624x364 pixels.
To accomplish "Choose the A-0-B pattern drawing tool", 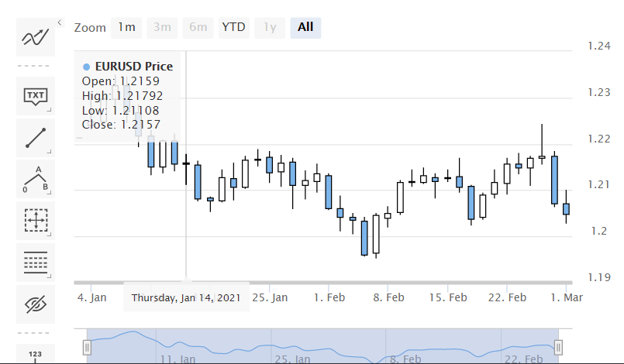I will (36, 179).
